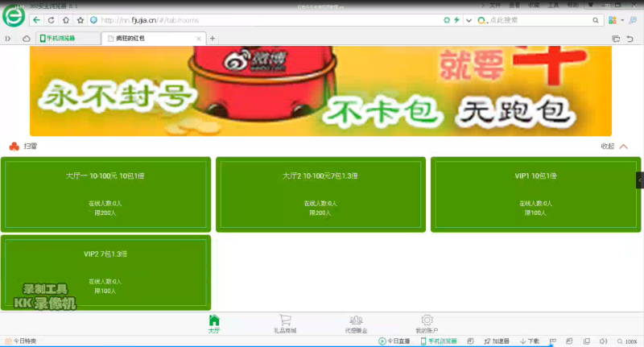Screen dimensions: 644x347
Task: Toggle the sidebar with the panel arrow icon
Action: click(x=8, y=39)
